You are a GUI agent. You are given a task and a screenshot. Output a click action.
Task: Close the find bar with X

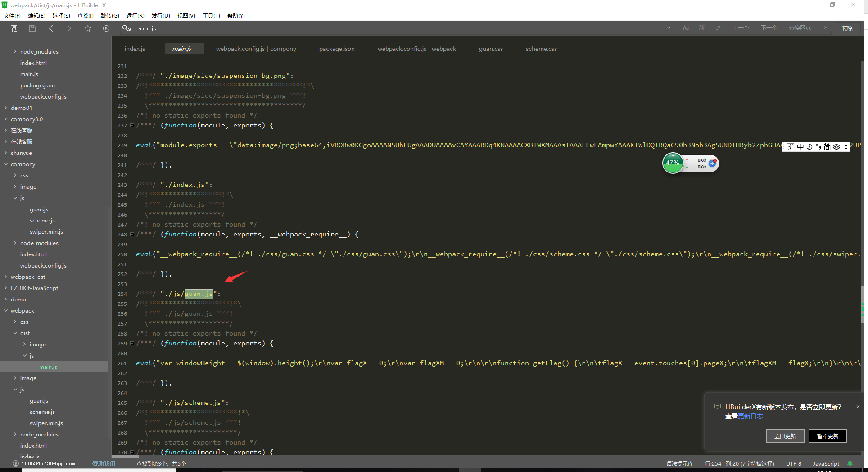[826, 28]
